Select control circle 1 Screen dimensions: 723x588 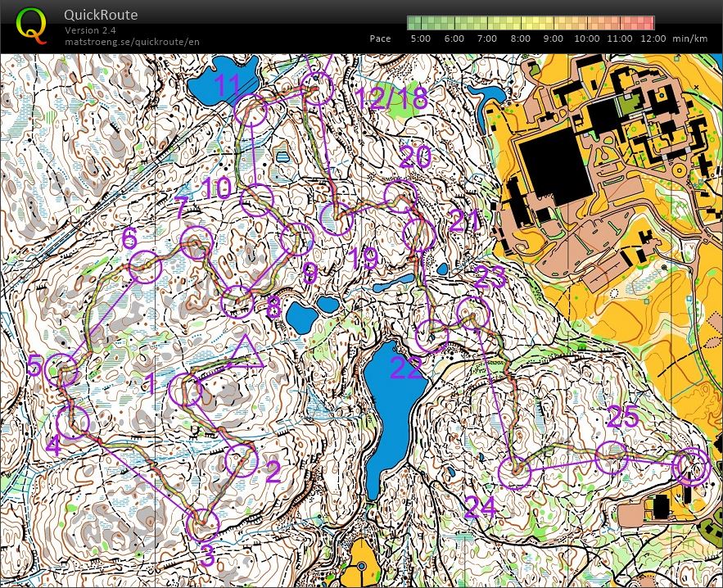[185, 390]
